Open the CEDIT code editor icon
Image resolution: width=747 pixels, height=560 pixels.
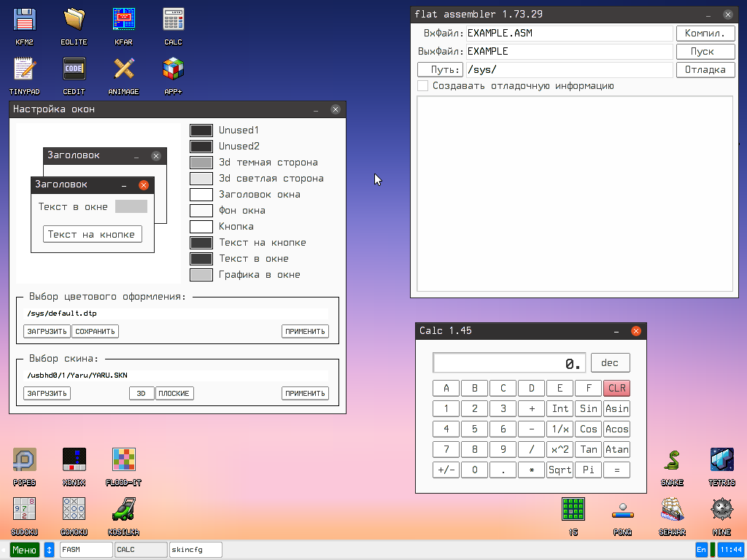click(x=74, y=70)
